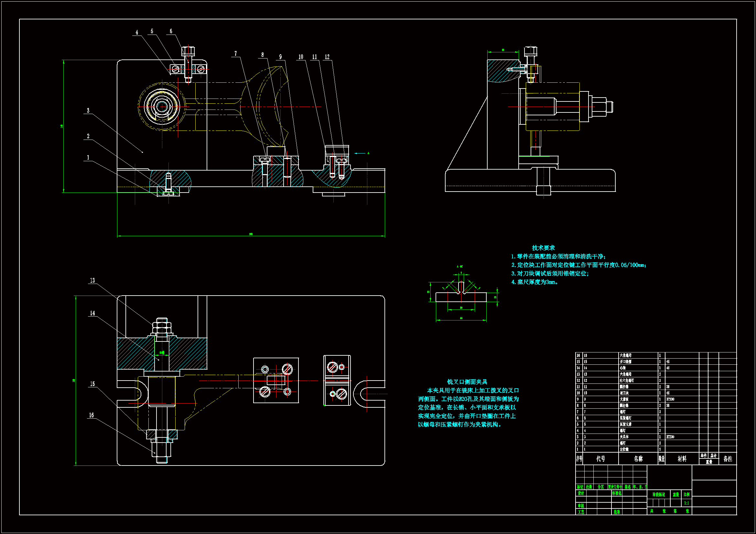Click the 标准化 label in the title block
Screen dimensions: 756x534
point(616,493)
